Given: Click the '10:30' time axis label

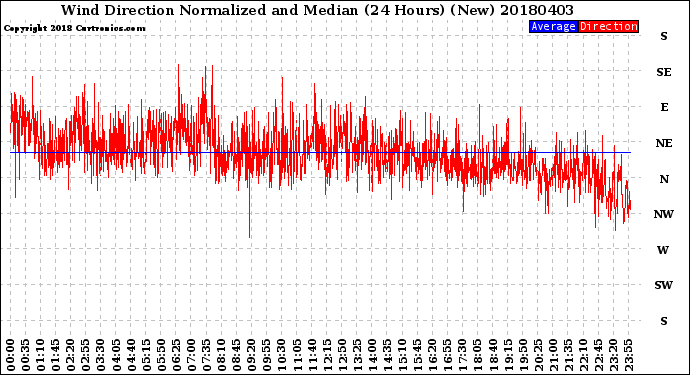Looking at the screenshot, I should click(282, 355).
